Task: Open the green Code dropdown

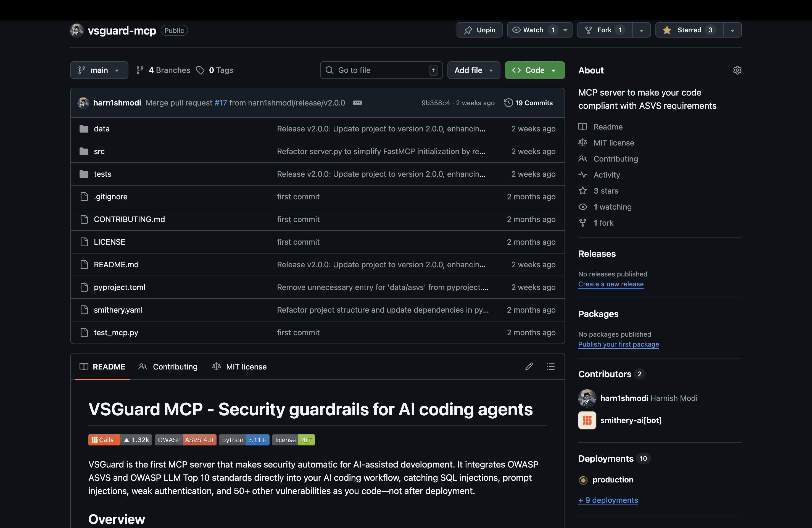Action: click(x=535, y=70)
